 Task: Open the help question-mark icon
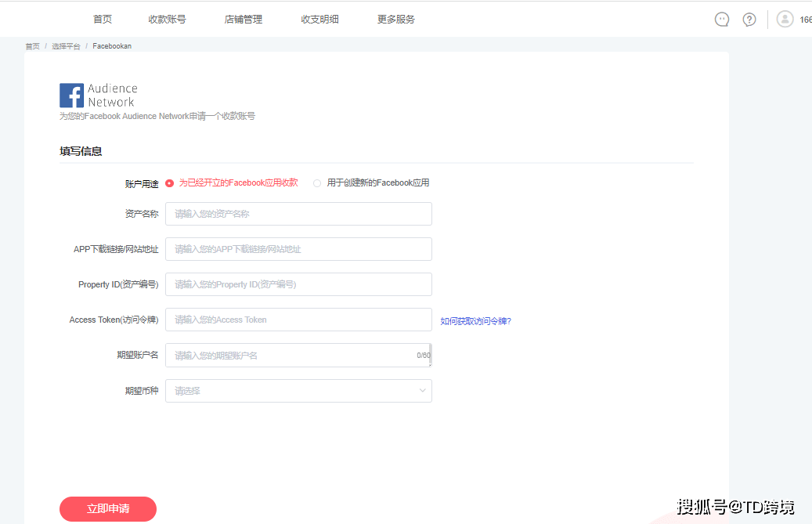[749, 20]
